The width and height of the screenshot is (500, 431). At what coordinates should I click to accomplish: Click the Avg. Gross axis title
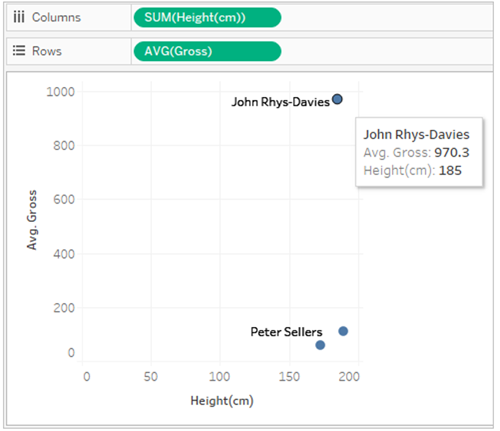pyautogui.click(x=32, y=220)
